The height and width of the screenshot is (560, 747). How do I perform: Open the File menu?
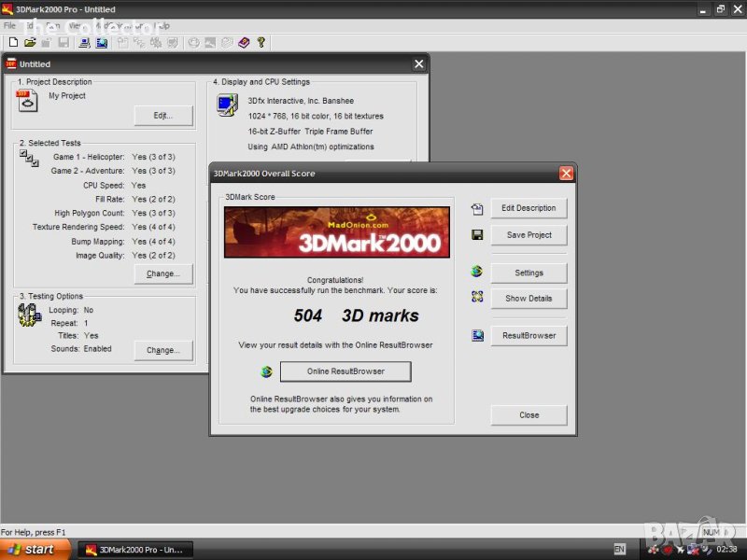[10, 25]
